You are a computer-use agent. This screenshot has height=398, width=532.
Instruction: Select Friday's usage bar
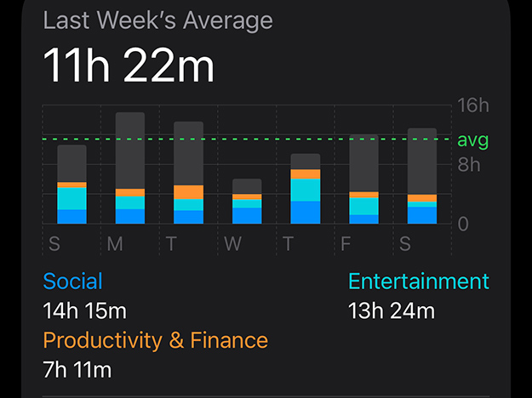click(364, 179)
